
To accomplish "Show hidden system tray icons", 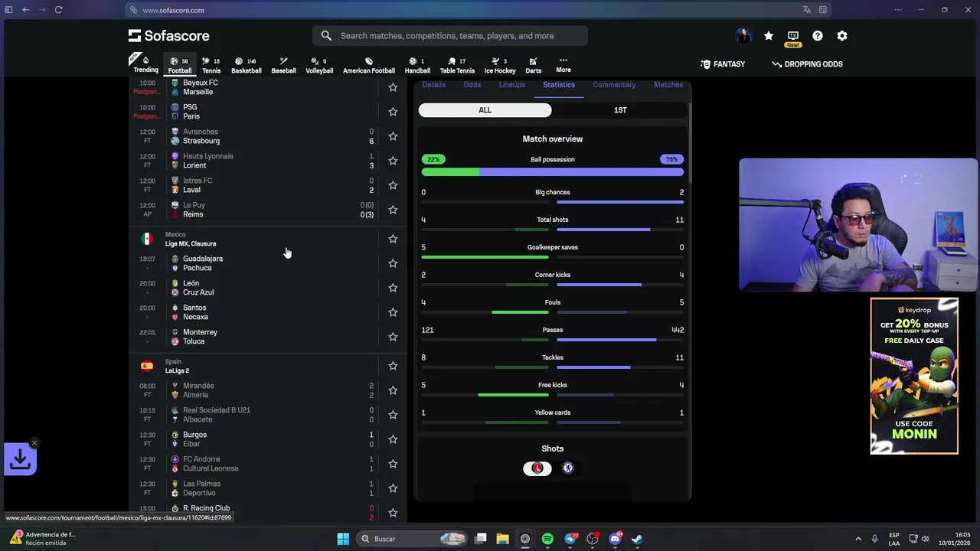I will (x=858, y=539).
